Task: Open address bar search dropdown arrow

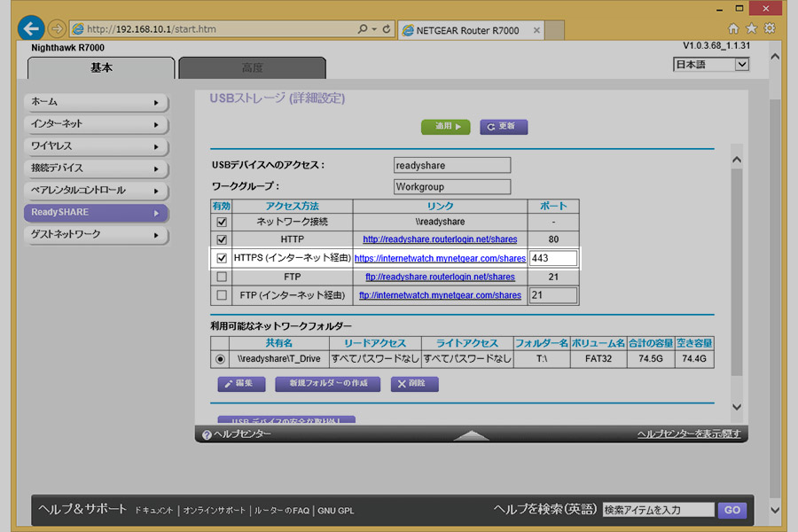Action: 374,29
